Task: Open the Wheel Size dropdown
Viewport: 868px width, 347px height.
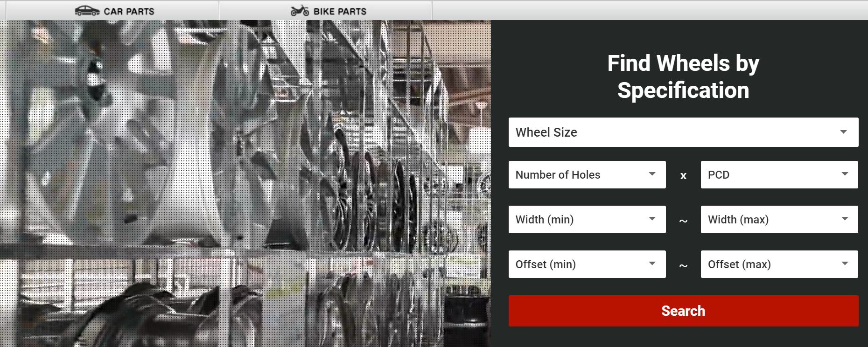Action: [683, 132]
